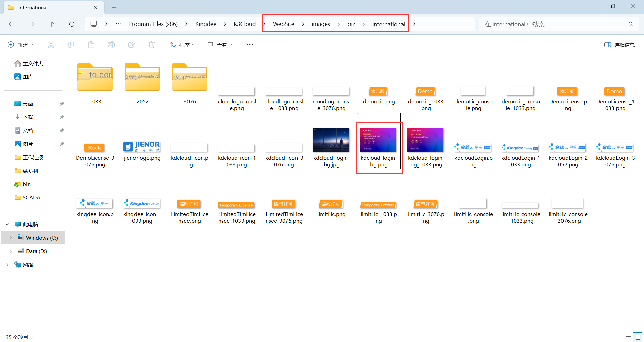Open the Sort (排序) dropdown

click(x=182, y=45)
